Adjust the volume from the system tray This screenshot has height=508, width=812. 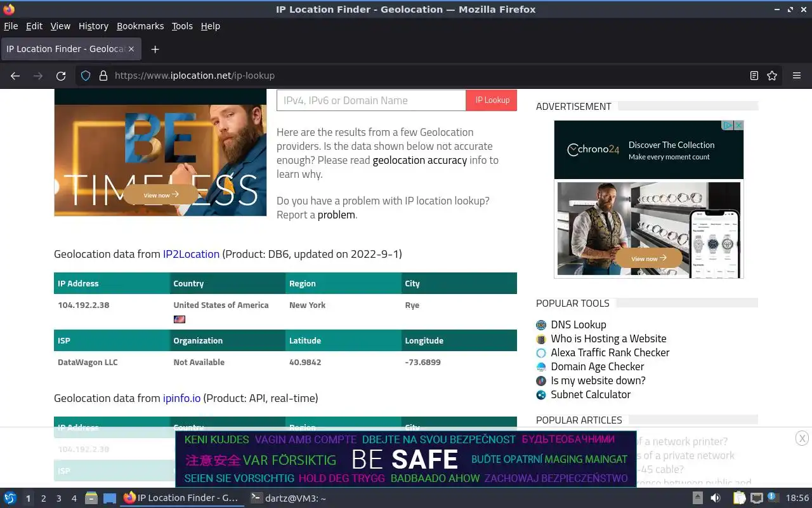(716, 498)
